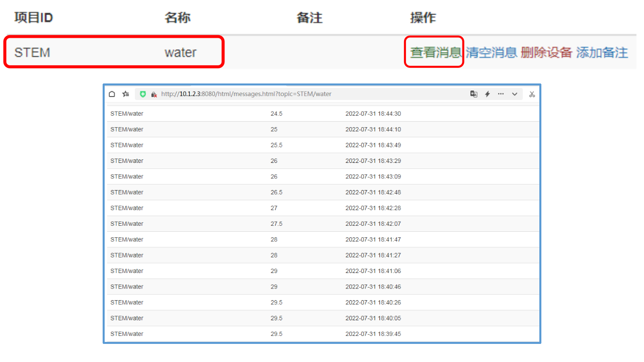Screen dimensions: 644x362
Task: Click STEM/water topic in 18:39:45 row
Action: click(127, 334)
